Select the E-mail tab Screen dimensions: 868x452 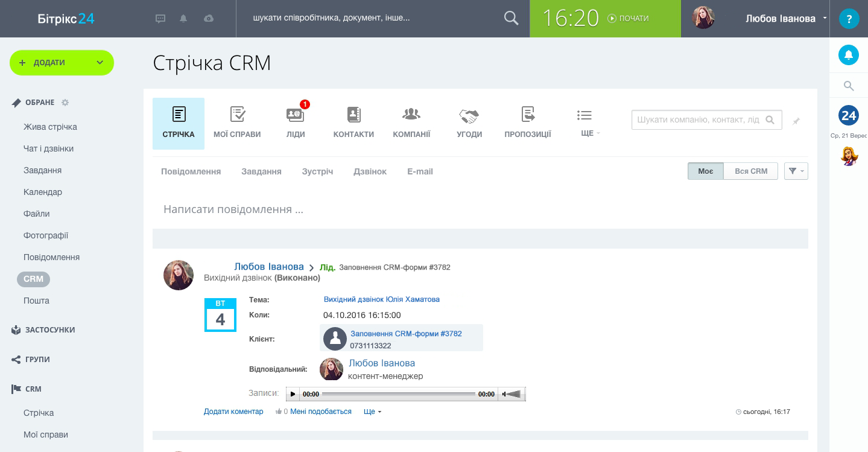(420, 171)
